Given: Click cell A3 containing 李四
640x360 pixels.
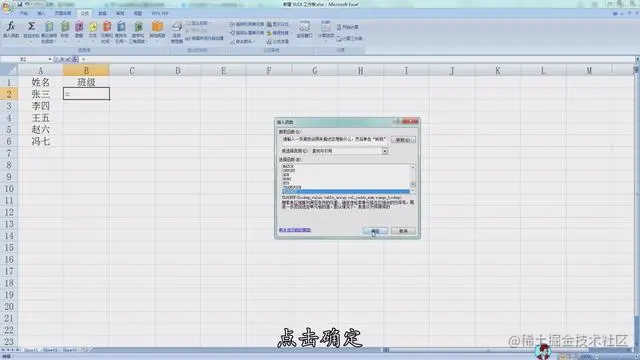Looking at the screenshot, I should pyautogui.click(x=40, y=106).
